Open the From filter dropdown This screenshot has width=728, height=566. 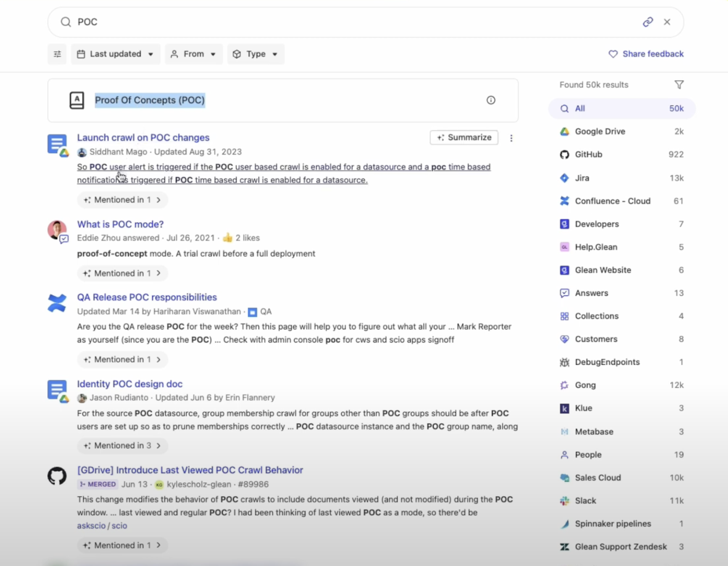coord(193,54)
